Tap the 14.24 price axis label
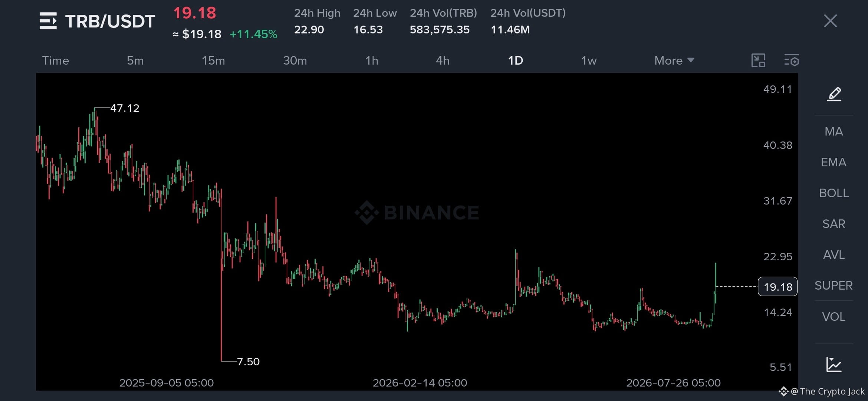 coord(778,312)
